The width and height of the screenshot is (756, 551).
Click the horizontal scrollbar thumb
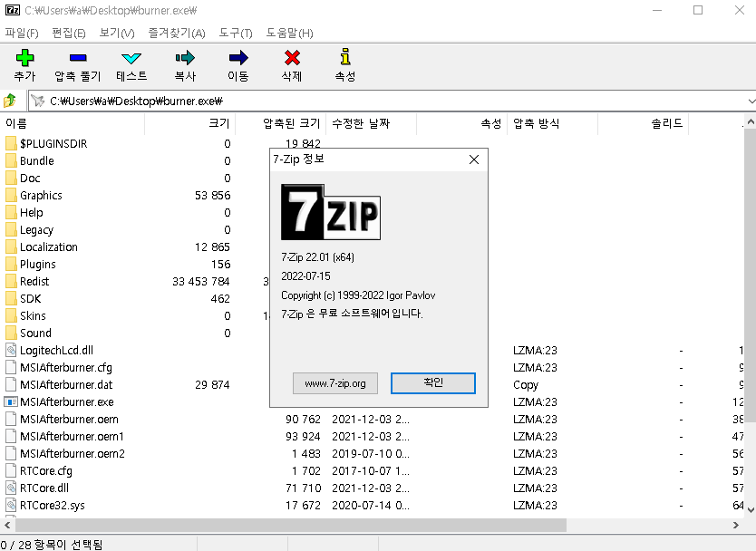coord(290,525)
